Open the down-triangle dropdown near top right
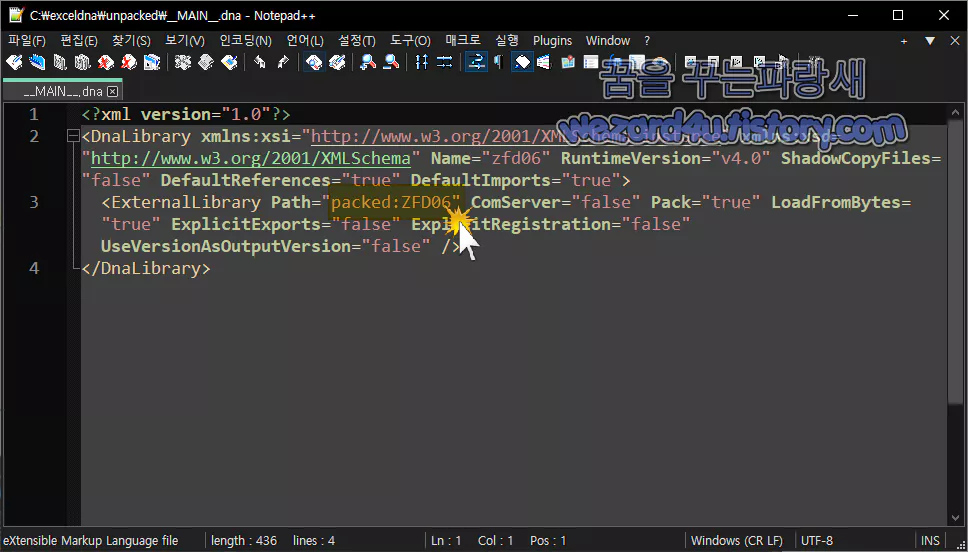The height and width of the screenshot is (552, 968). [x=930, y=41]
